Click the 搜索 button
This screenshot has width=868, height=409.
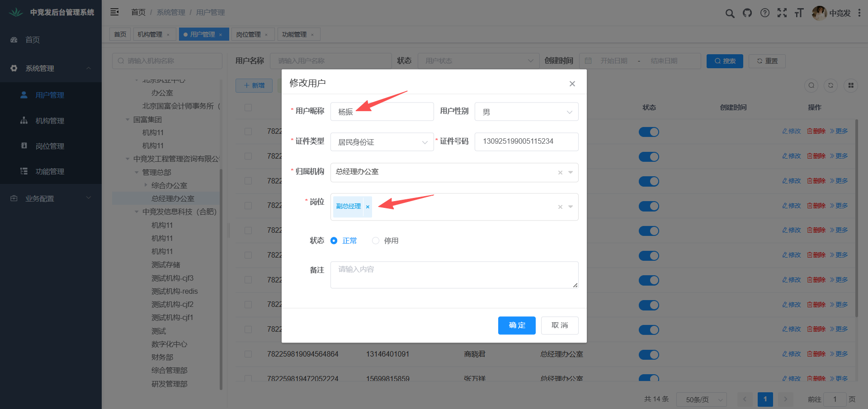coord(725,61)
